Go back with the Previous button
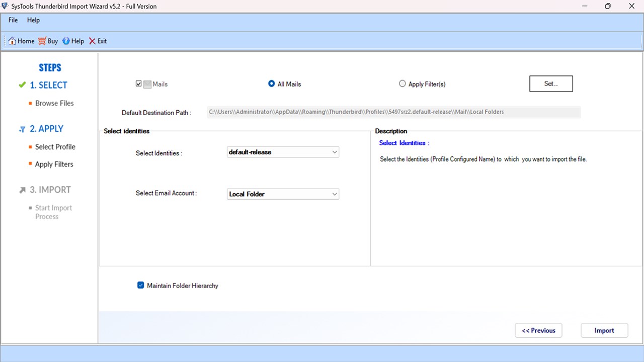 point(538,330)
